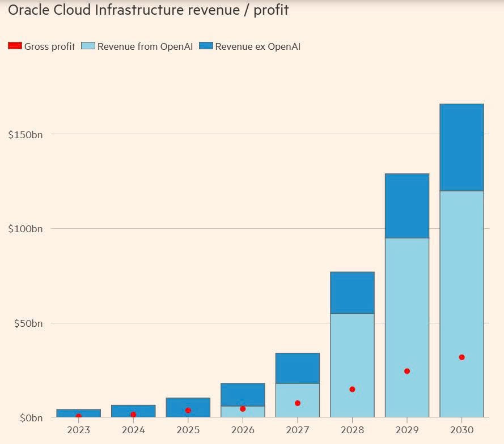Click the dark blue ex OpenAI legend swatch

tap(206, 46)
